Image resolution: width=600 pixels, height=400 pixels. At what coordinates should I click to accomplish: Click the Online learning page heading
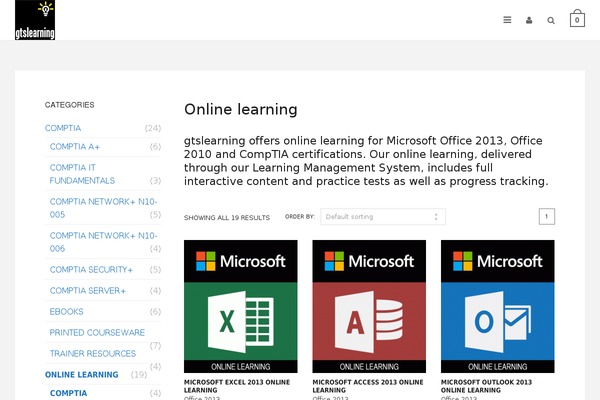pos(241,109)
